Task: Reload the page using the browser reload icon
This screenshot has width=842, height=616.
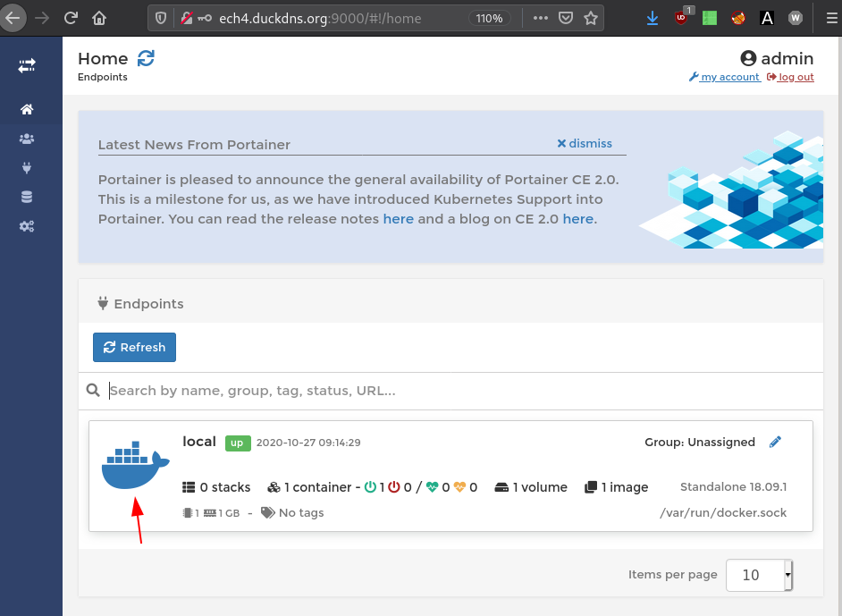Action: (71, 18)
